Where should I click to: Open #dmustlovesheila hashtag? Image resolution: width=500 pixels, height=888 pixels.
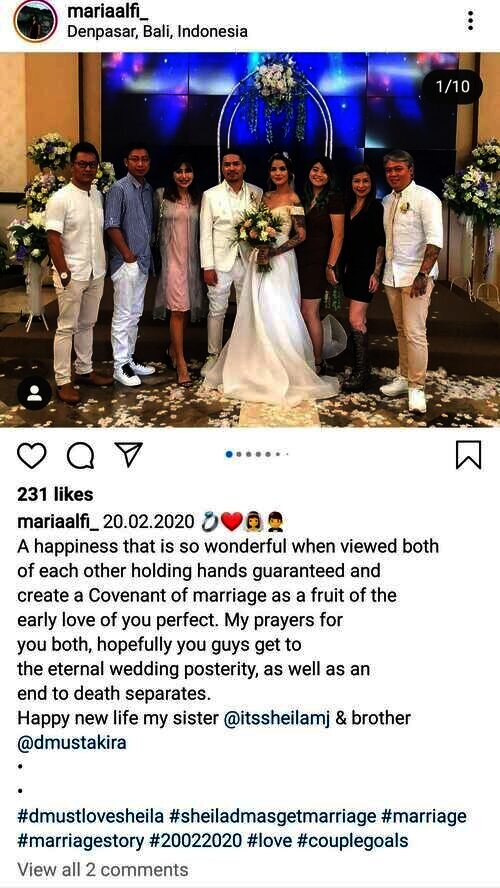pyautogui.click(x=91, y=816)
